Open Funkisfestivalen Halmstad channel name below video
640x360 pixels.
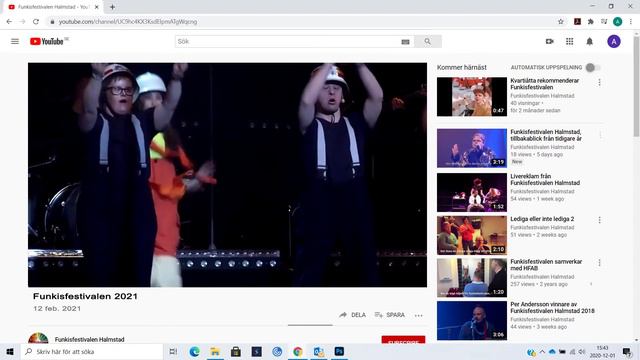pyautogui.click(x=89, y=339)
